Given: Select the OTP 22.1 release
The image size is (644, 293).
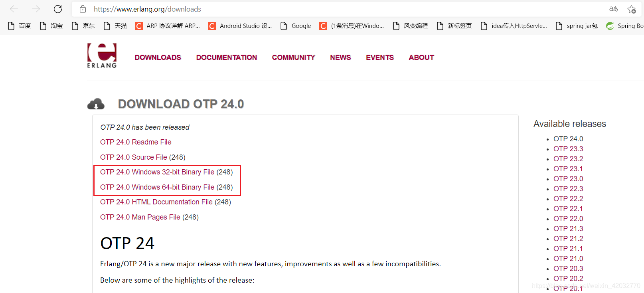Looking at the screenshot, I should click(568, 209).
